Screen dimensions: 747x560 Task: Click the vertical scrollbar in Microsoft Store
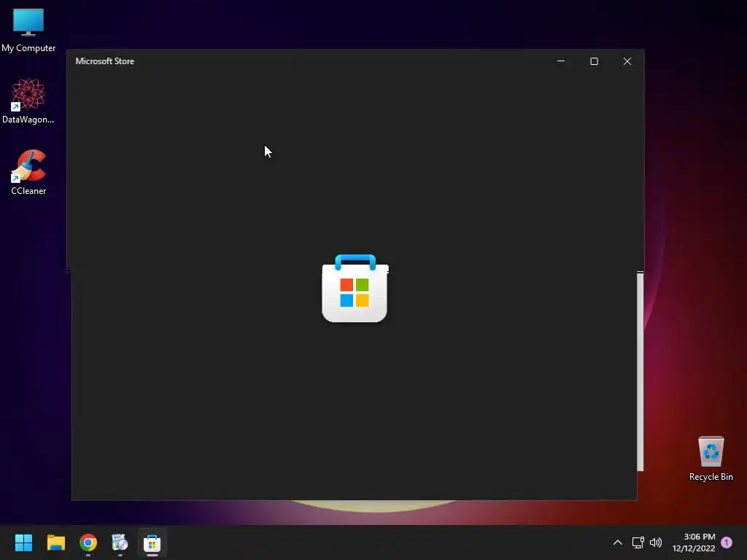(x=640, y=371)
